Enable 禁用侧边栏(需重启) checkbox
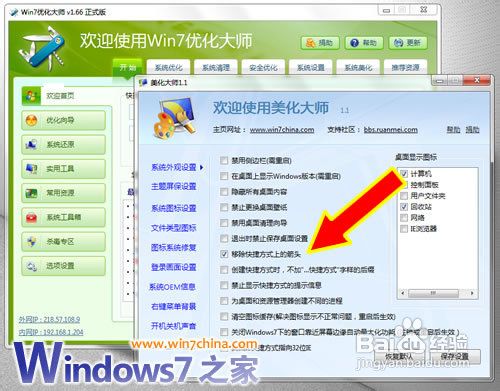This screenshot has height=391, width=500. pos(224,160)
